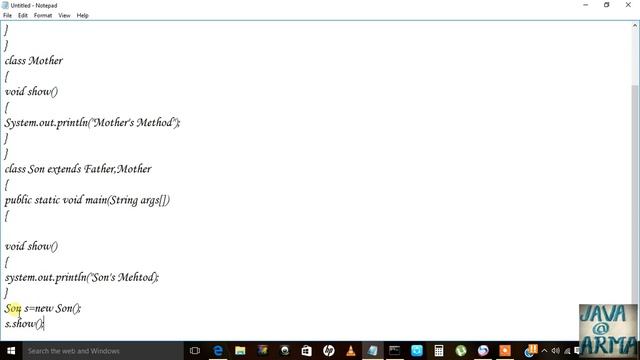Open the View menu
This screenshot has height=360, width=640.
[x=64, y=16]
